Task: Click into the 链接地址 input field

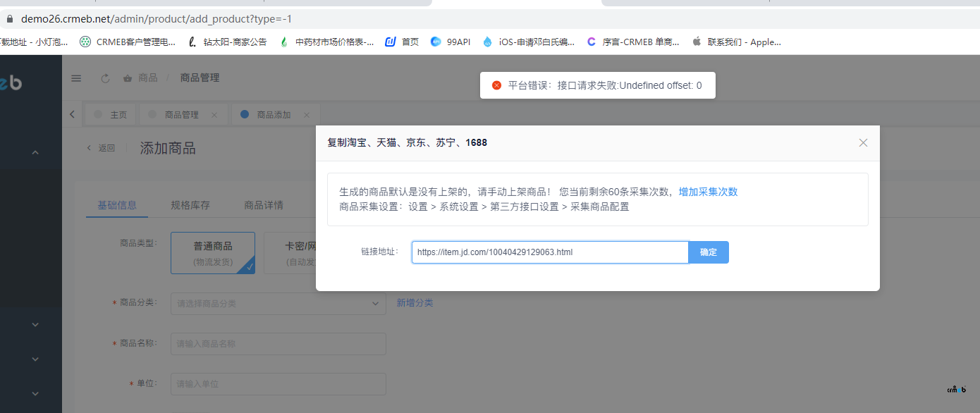Action: tap(550, 252)
